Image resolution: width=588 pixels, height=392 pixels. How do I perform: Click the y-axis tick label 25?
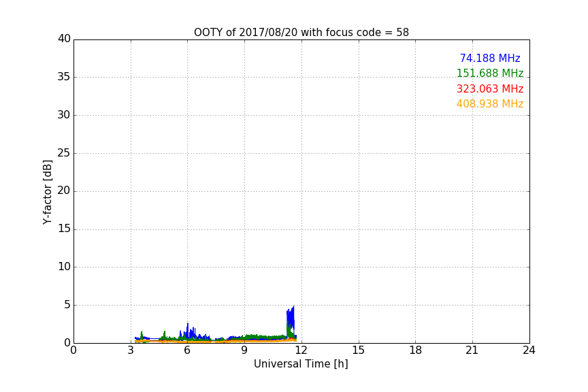(64, 153)
